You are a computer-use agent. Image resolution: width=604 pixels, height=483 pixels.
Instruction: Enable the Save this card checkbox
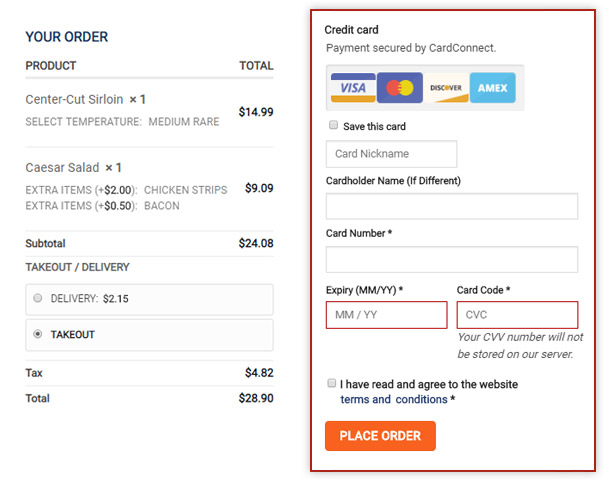tap(333, 127)
